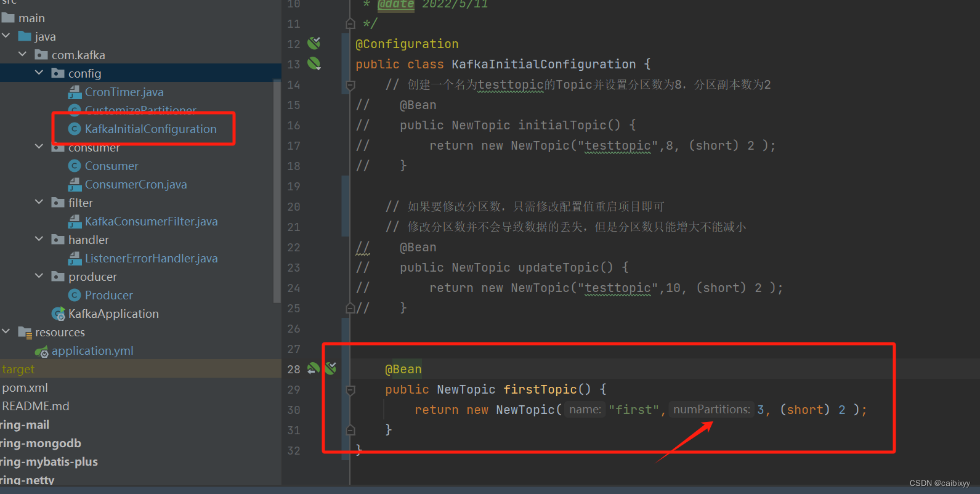
Task: Select the ring-mongodb module
Action: point(41,443)
